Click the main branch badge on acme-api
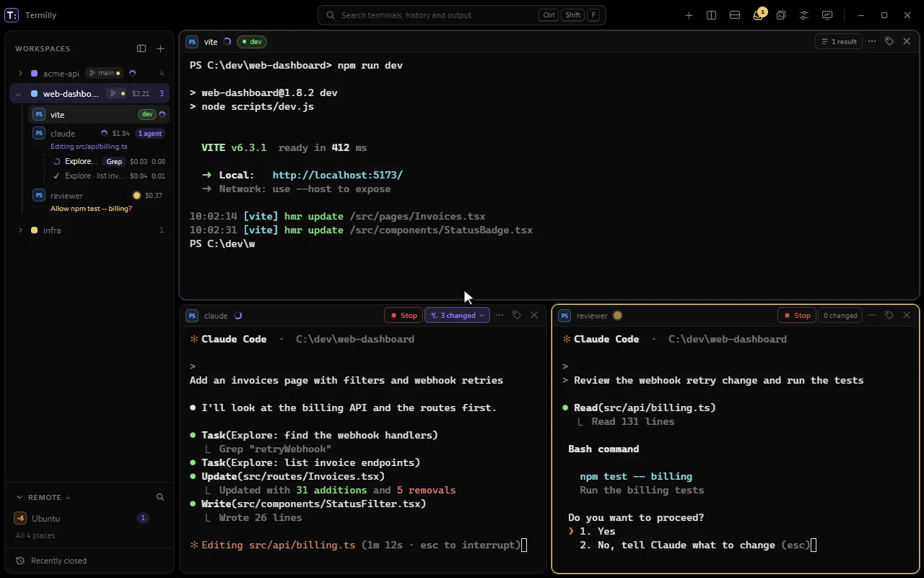Viewport: 924px width, 578px height. 103,73
